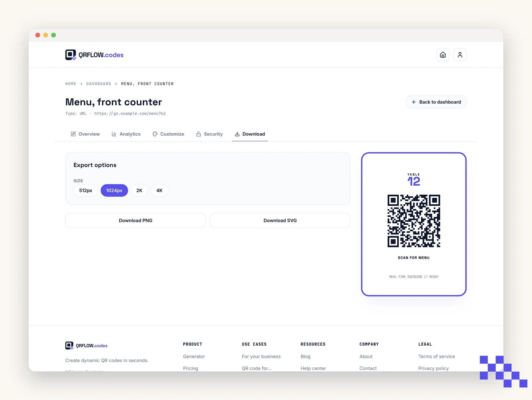Choose the 2K export size

[x=139, y=190]
